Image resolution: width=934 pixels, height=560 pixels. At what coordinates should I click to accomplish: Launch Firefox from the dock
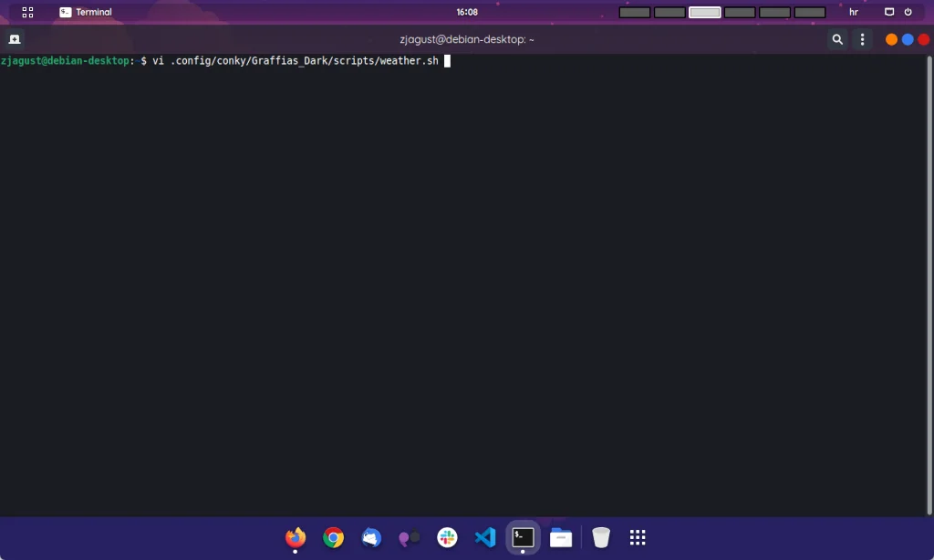pyautogui.click(x=295, y=537)
